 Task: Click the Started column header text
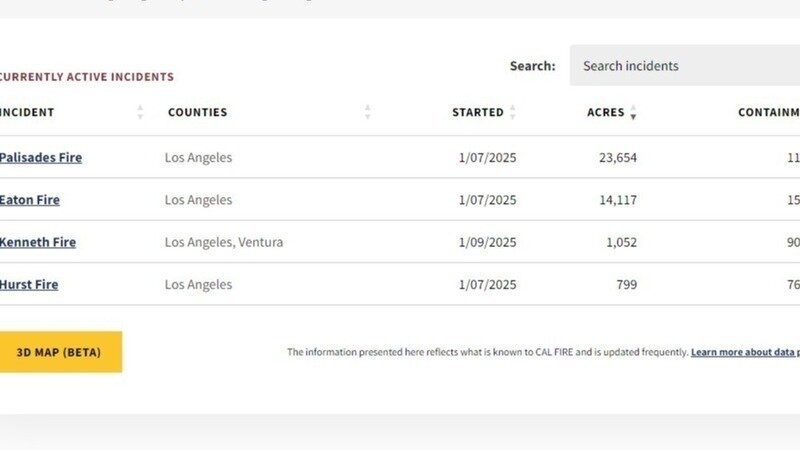pyautogui.click(x=477, y=113)
